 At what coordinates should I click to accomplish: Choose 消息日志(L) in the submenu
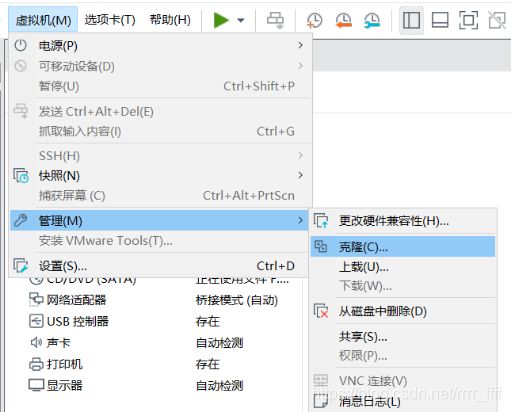click(403, 402)
